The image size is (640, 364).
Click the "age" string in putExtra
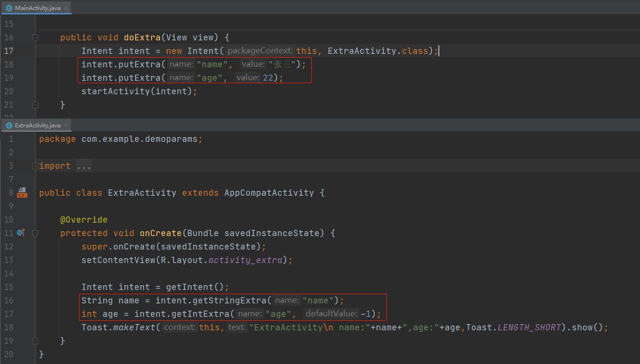[210, 78]
